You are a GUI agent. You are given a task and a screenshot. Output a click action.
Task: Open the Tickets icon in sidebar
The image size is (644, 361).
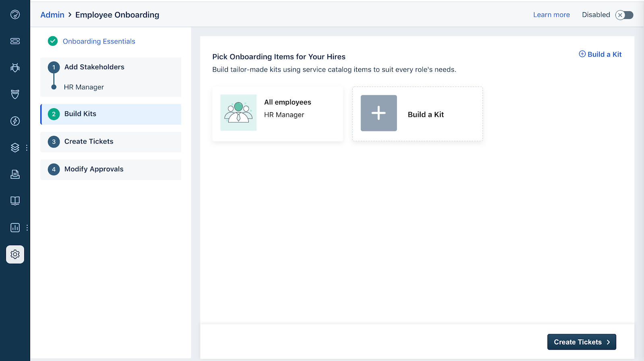(15, 41)
